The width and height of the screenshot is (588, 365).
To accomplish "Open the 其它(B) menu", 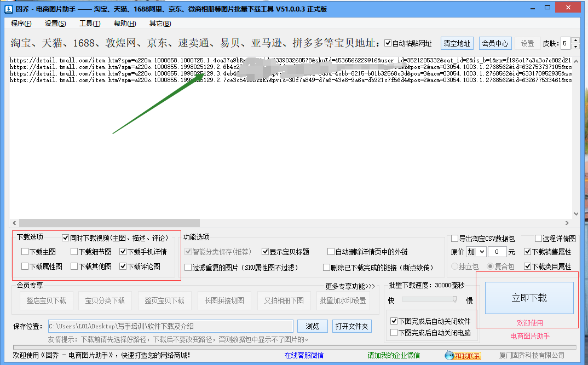I will coord(160,23).
